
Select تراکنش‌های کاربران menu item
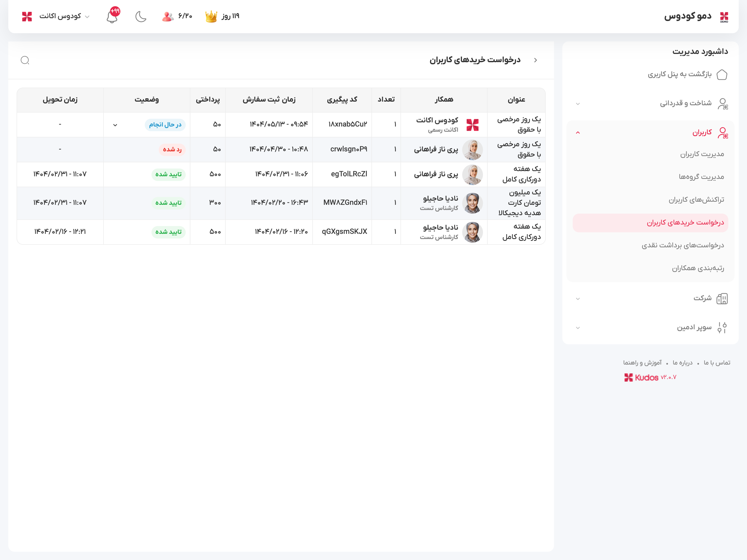697,199
